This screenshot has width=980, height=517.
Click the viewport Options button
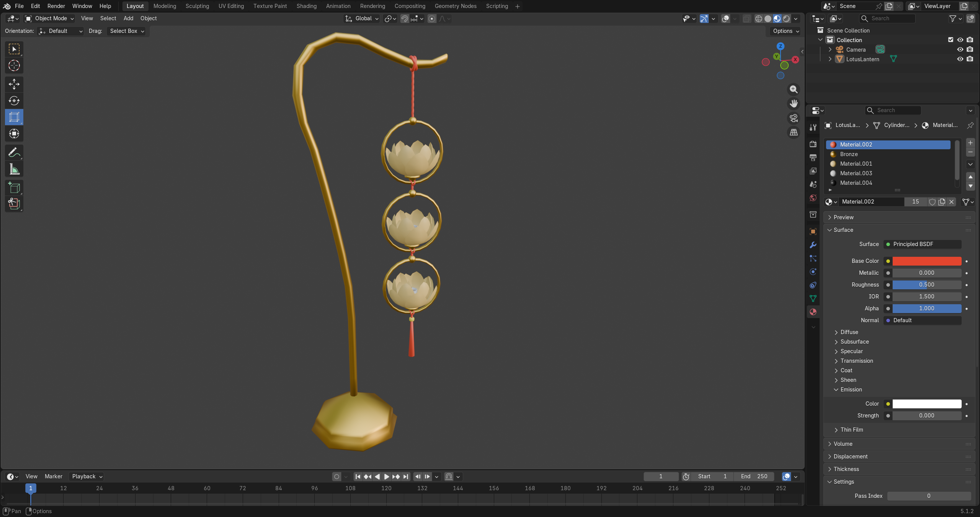[x=786, y=31]
